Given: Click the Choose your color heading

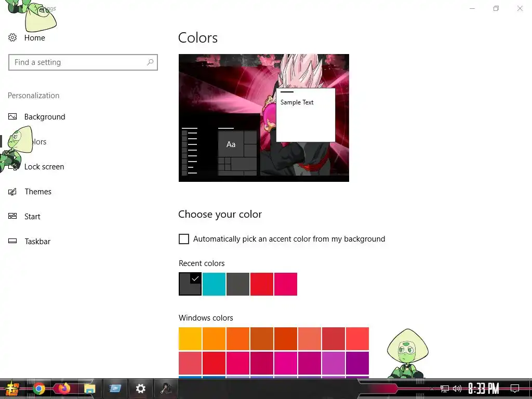Looking at the screenshot, I should coord(220,215).
